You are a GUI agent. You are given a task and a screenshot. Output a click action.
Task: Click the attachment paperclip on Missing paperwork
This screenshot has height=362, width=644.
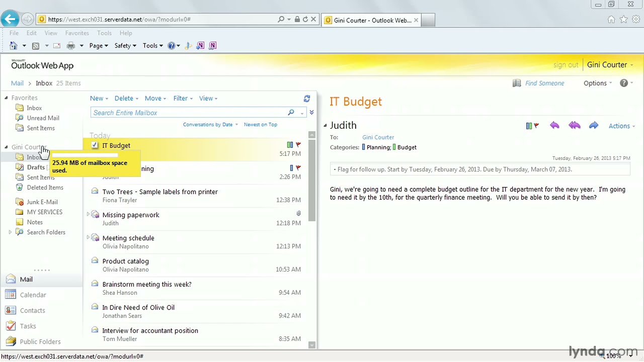click(298, 214)
